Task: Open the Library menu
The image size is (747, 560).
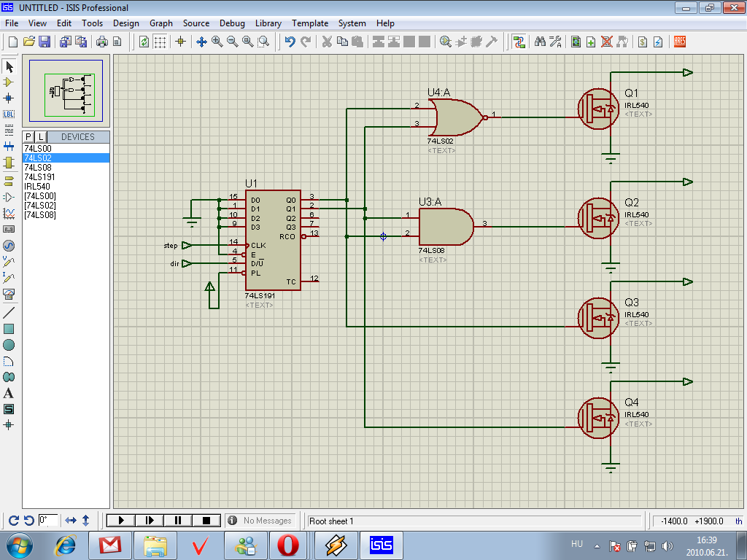Action: point(268,23)
